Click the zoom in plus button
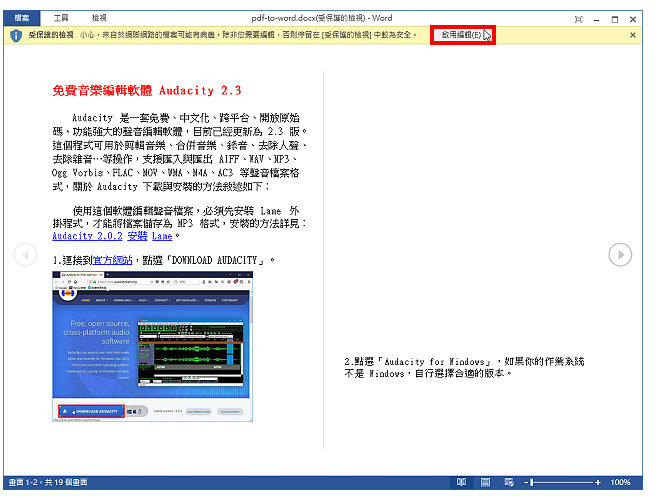Viewport: 659px width, 498px height. click(x=598, y=482)
